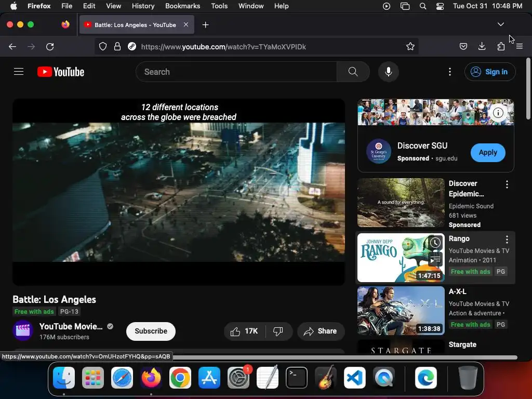Bookmark this page with star

pyautogui.click(x=410, y=46)
